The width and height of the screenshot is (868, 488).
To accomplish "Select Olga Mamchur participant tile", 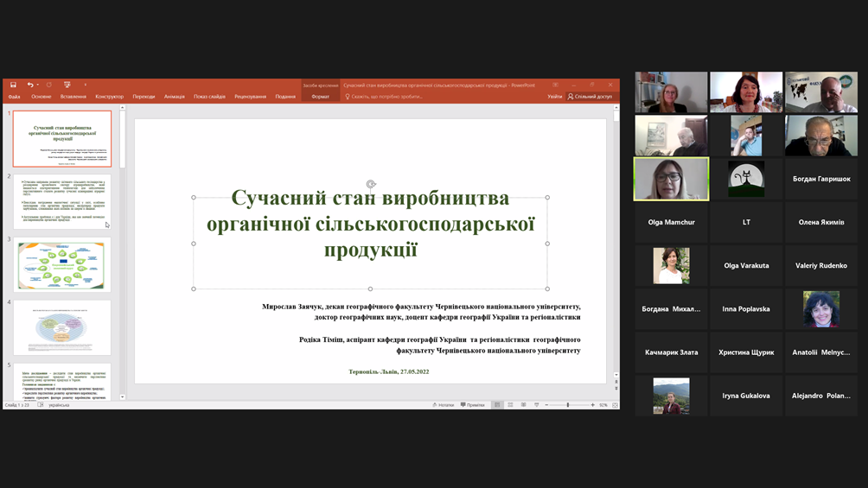I will click(671, 222).
